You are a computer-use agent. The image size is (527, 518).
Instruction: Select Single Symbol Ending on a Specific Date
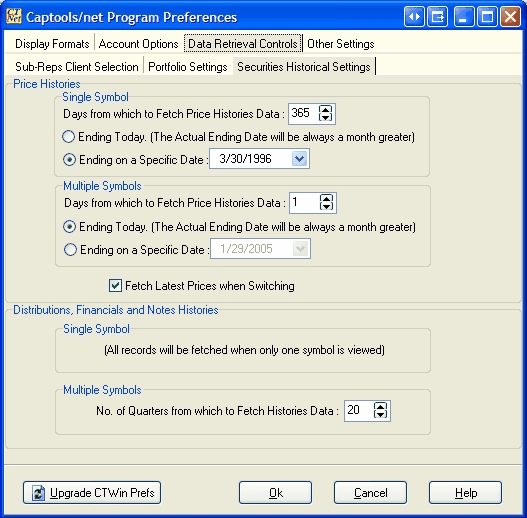click(x=69, y=160)
